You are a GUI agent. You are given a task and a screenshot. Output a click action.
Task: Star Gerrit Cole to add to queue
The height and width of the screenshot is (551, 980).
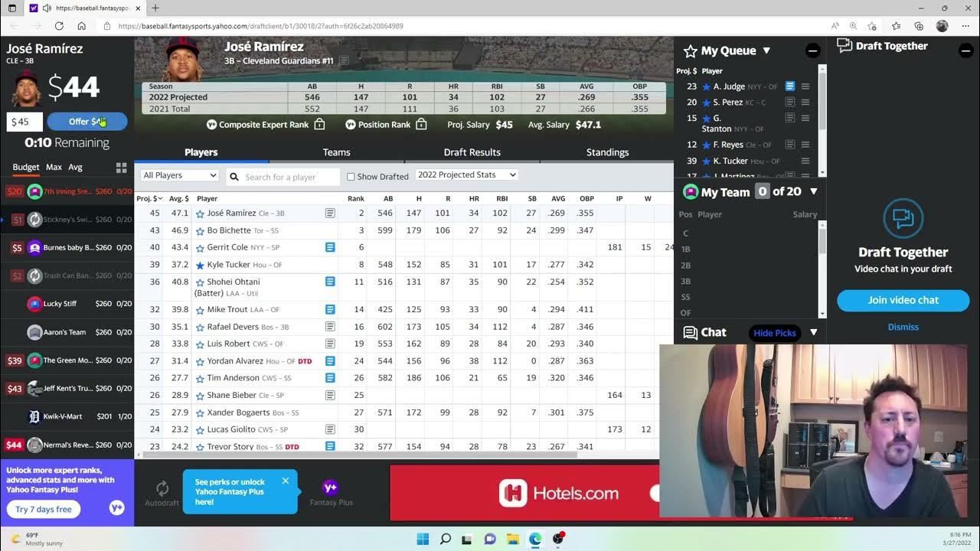coord(200,248)
